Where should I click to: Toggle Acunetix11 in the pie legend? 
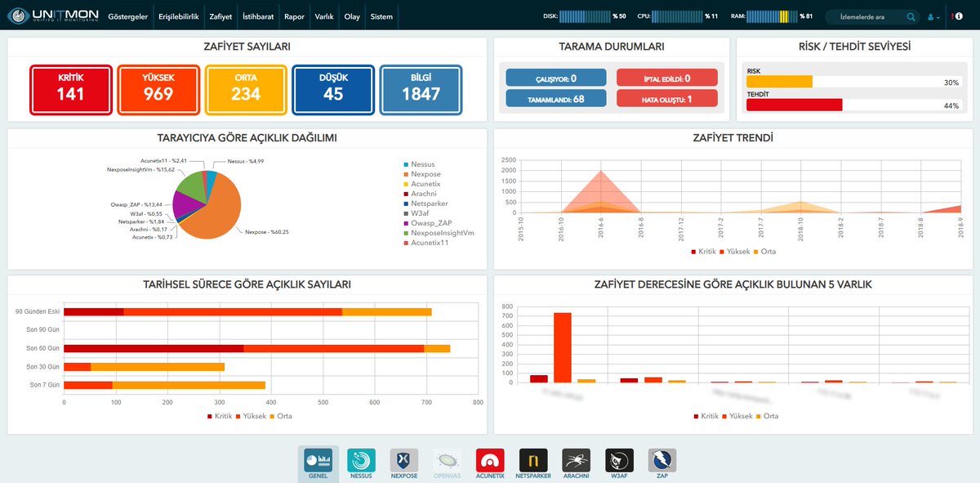pos(425,243)
